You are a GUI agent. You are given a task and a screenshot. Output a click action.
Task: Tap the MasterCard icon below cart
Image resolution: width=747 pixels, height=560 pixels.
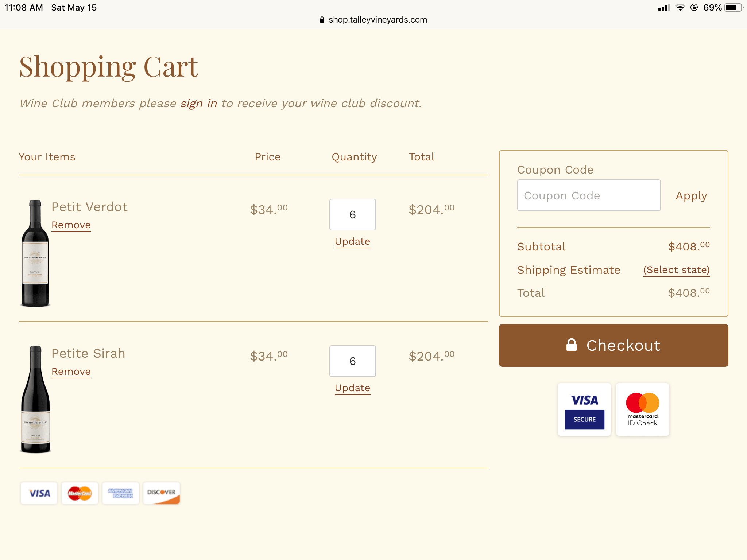point(80,493)
